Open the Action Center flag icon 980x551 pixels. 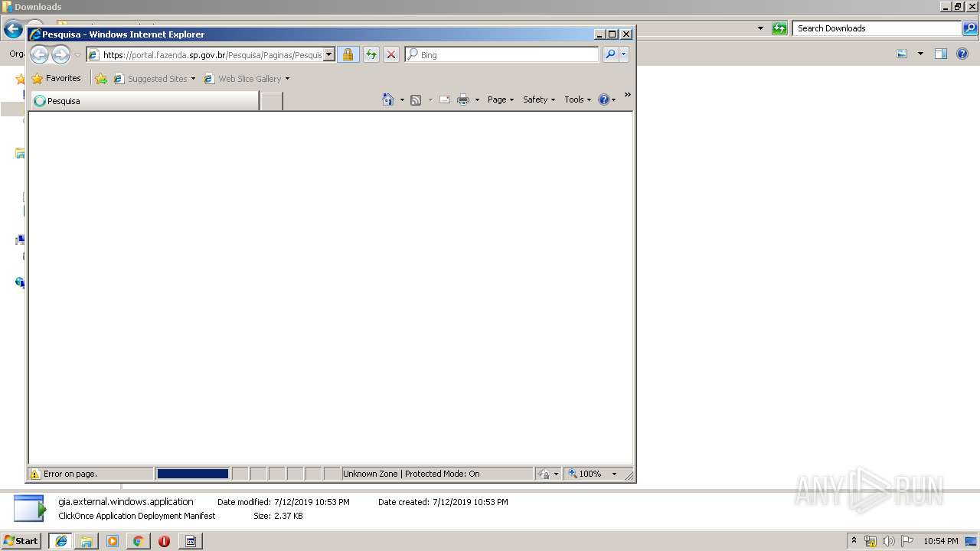[x=906, y=541]
